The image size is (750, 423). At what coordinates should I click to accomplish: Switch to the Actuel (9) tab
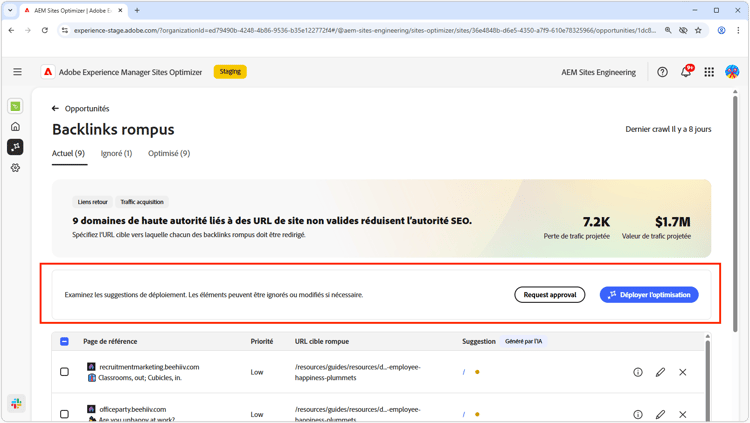(68, 153)
